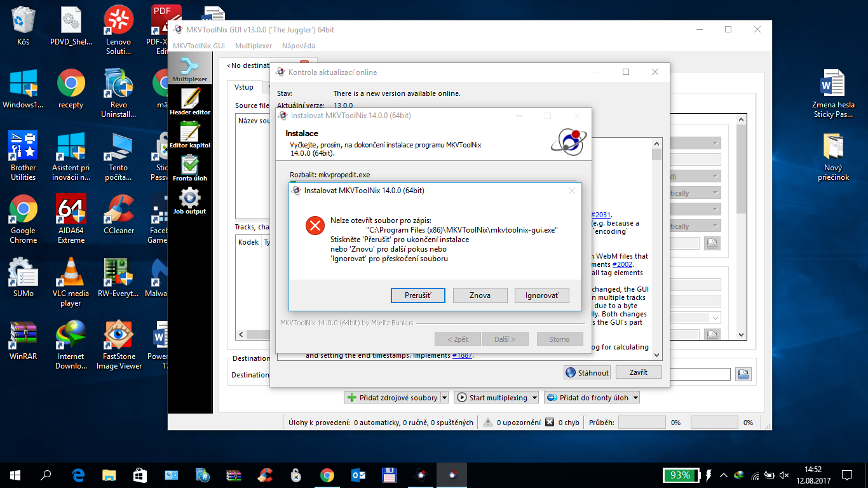The height and width of the screenshot is (488, 868).
Task: Select the PDVD_Shel file on the desktop
Action: pyautogui.click(x=71, y=26)
